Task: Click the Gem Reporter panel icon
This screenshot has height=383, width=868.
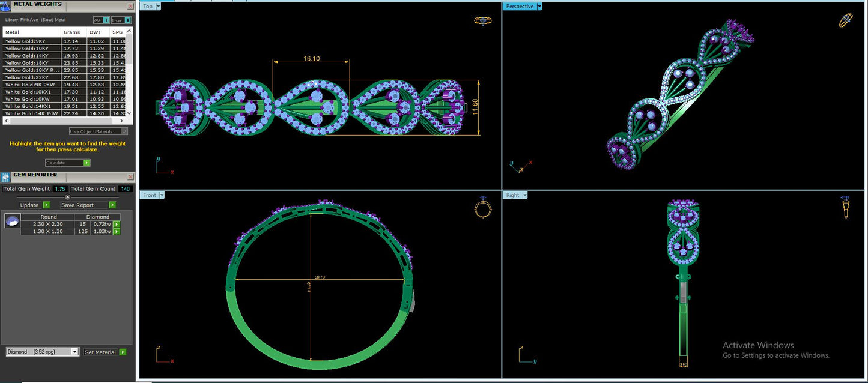Action: [x=5, y=176]
